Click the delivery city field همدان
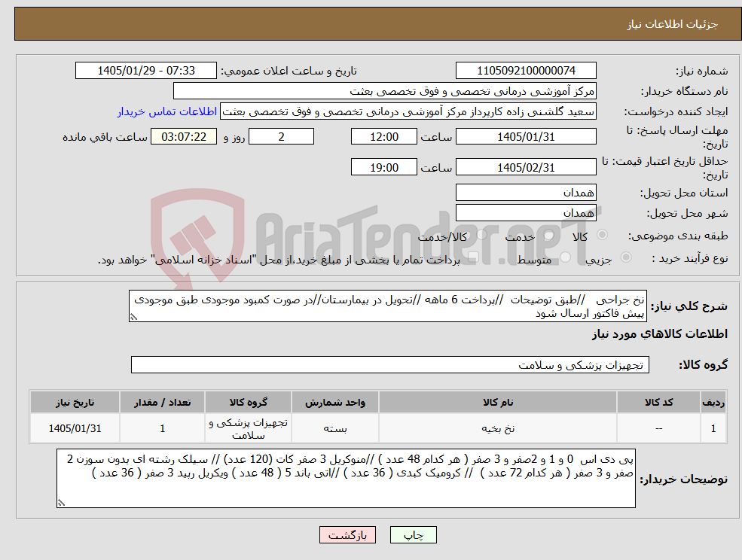Image resolution: width=742 pixels, height=560 pixels. (526, 213)
